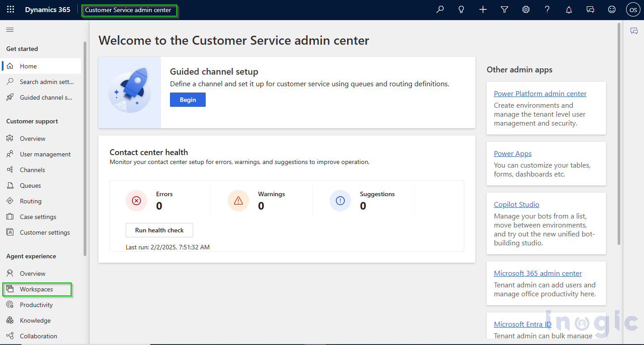Open Power Platform admin center link
This screenshot has width=644, height=345.
tap(540, 93)
